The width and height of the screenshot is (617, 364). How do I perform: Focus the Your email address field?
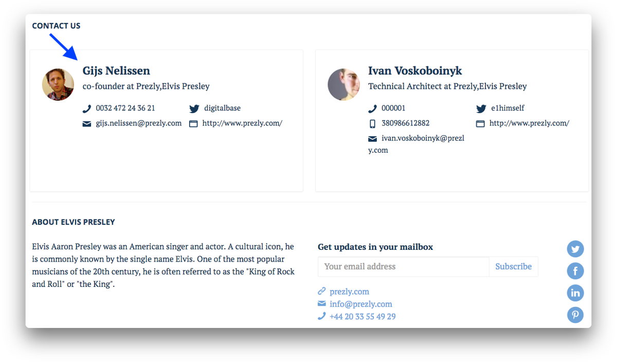pyautogui.click(x=404, y=266)
